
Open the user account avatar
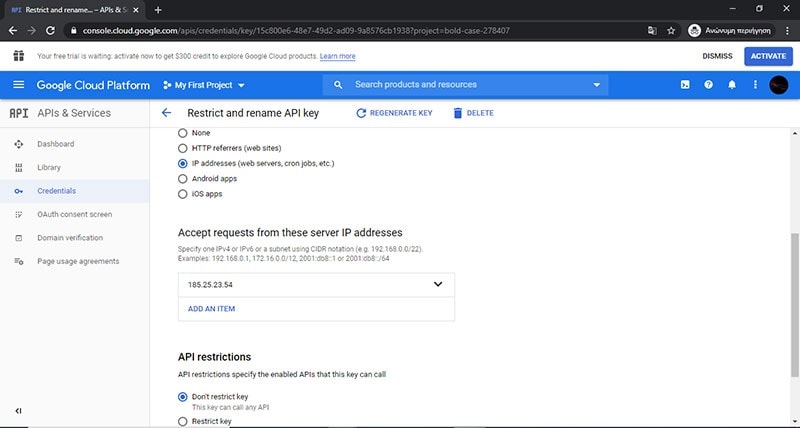(x=778, y=85)
